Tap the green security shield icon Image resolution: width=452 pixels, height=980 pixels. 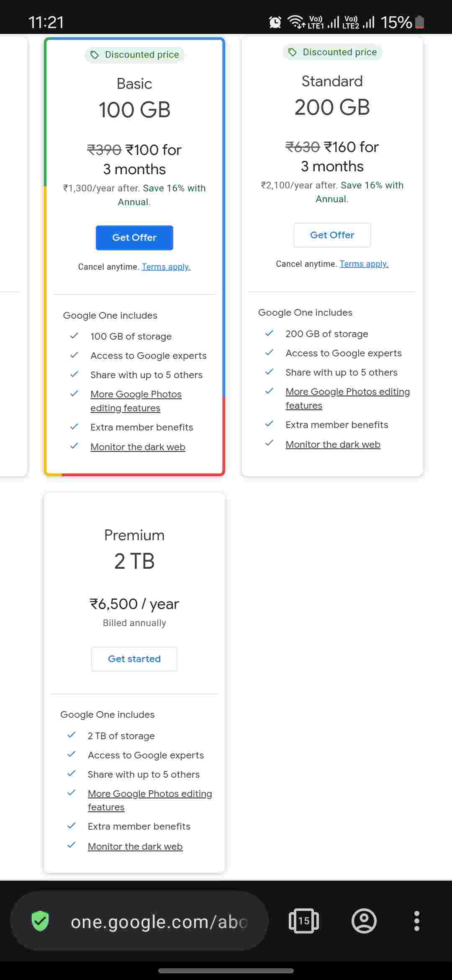pyautogui.click(x=40, y=921)
